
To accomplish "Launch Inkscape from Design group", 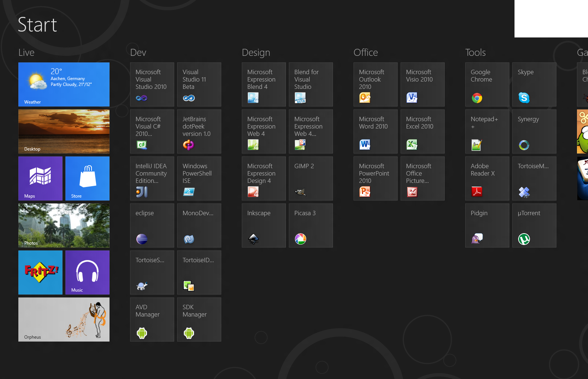I will (264, 225).
